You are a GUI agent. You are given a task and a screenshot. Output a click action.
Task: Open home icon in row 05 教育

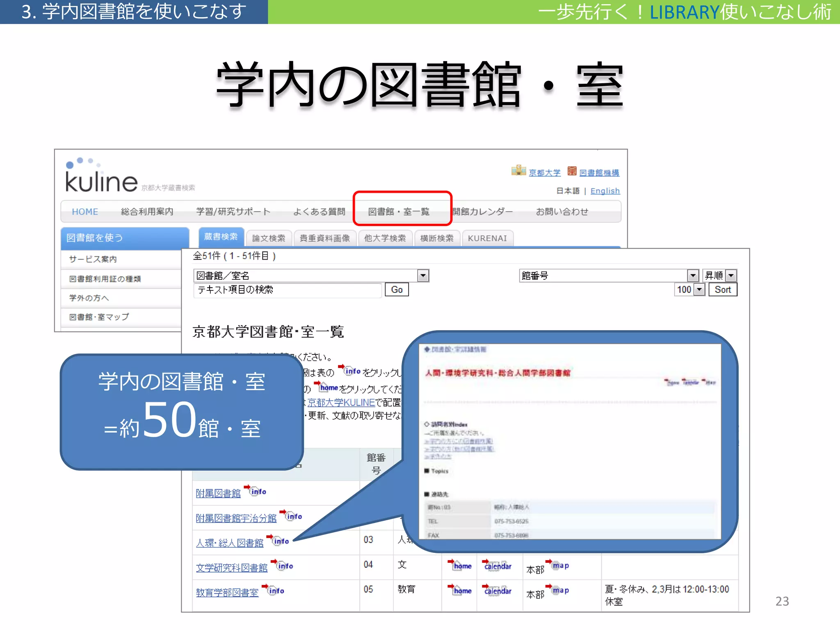[x=460, y=590]
